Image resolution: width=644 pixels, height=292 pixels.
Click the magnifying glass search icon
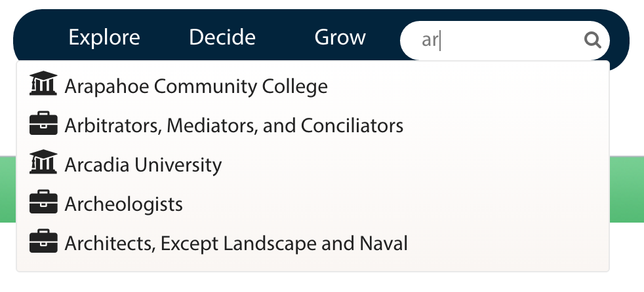click(x=593, y=40)
